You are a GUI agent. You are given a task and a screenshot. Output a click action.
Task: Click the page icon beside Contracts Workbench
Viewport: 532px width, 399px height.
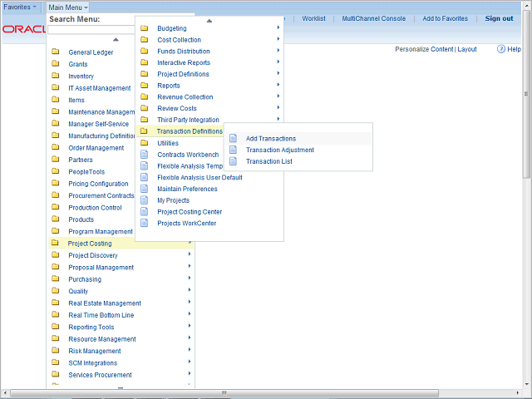[x=144, y=155]
